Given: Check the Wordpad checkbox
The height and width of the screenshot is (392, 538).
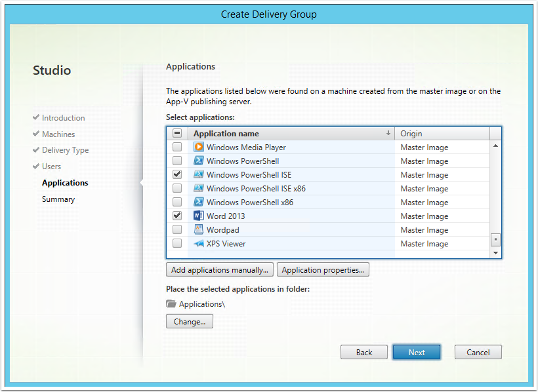Looking at the screenshot, I should [x=177, y=229].
